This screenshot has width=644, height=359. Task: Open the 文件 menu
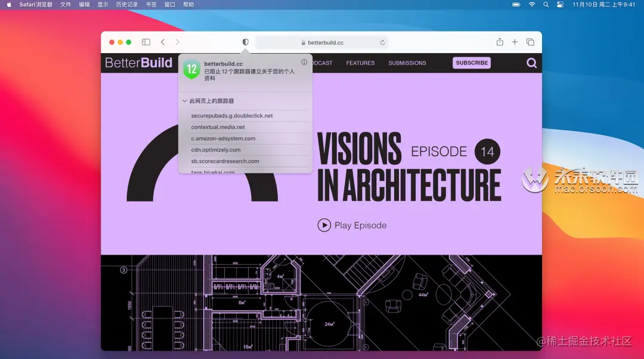pyautogui.click(x=66, y=5)
